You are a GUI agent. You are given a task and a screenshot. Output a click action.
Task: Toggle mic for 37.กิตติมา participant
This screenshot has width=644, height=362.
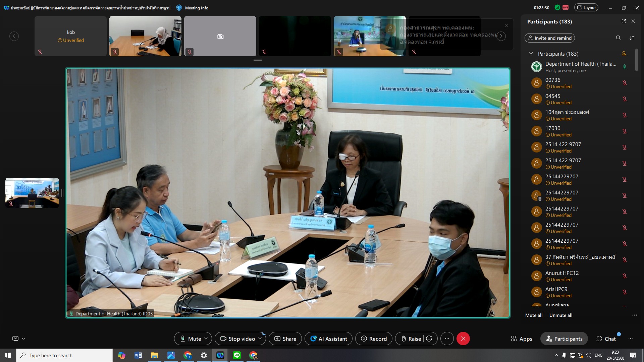coord(625,260)
